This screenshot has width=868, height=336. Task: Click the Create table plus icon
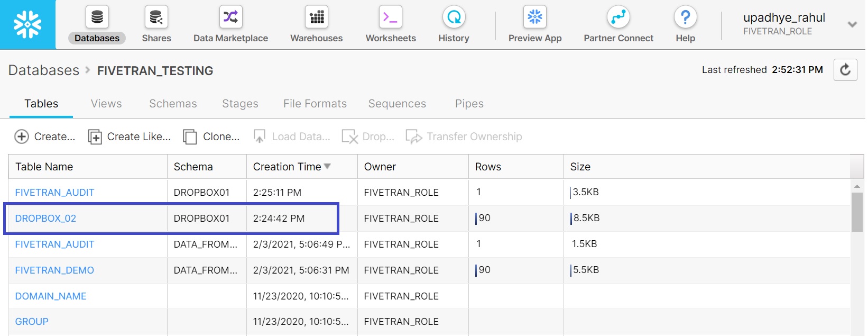(22, 137)
